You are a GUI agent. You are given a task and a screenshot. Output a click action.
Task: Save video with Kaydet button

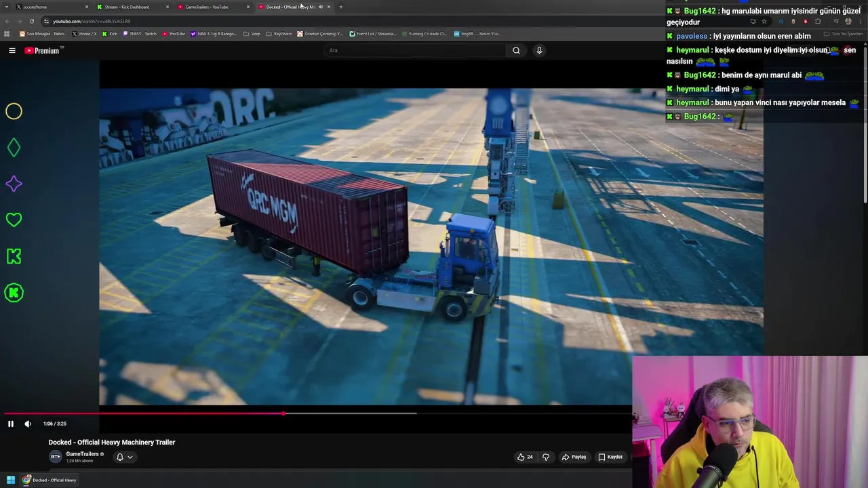pos(610,457)
